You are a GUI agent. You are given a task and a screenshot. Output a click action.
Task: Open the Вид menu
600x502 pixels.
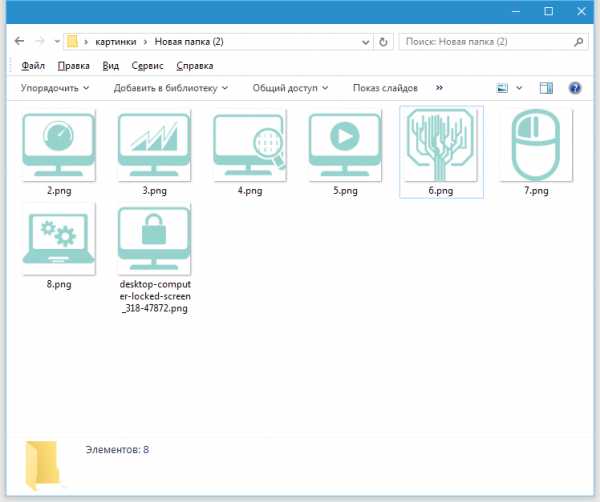coord(110,66)
